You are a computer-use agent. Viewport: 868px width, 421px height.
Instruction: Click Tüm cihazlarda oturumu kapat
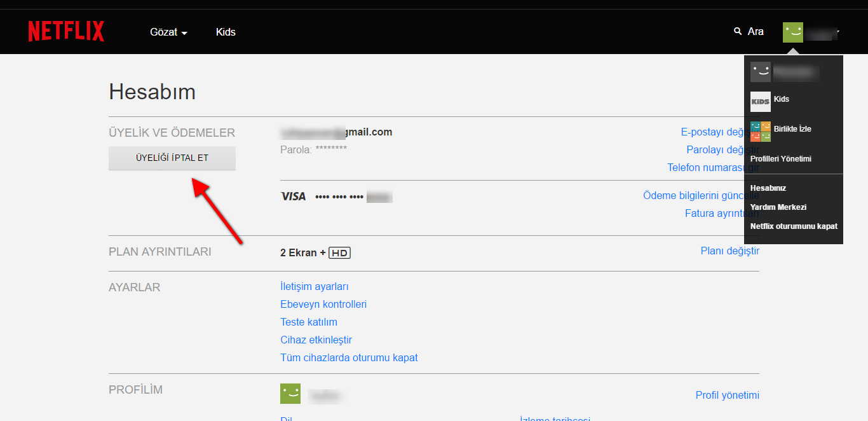click(x=349, y=358)
